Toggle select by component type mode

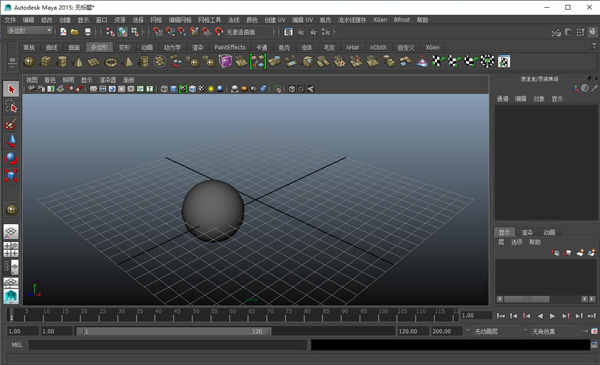(x=135, y=32)
